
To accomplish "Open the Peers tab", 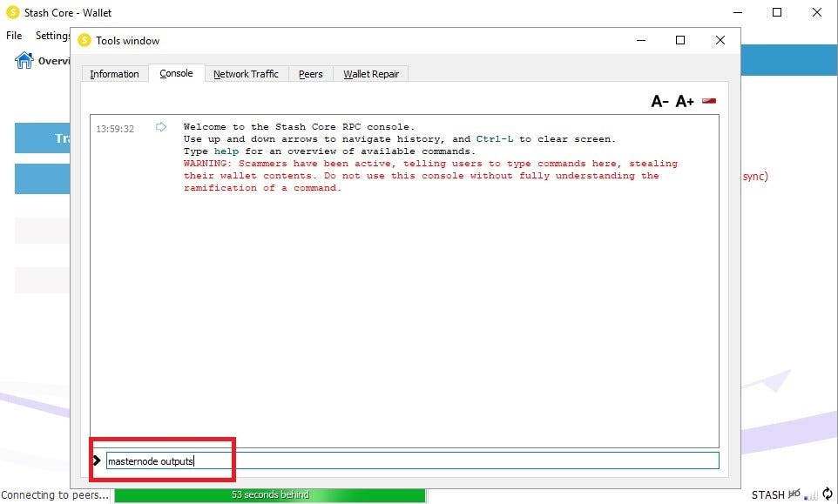I will (x=310, y=74).
